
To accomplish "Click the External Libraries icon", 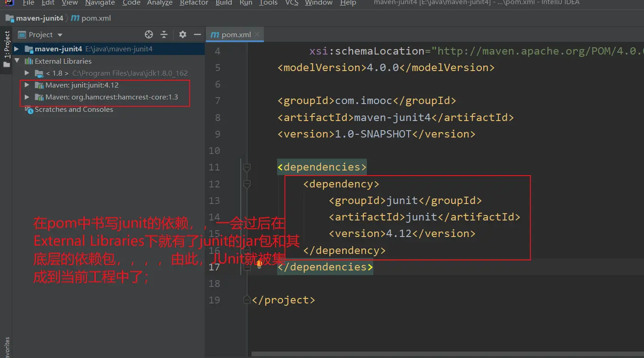I will 29,61.
